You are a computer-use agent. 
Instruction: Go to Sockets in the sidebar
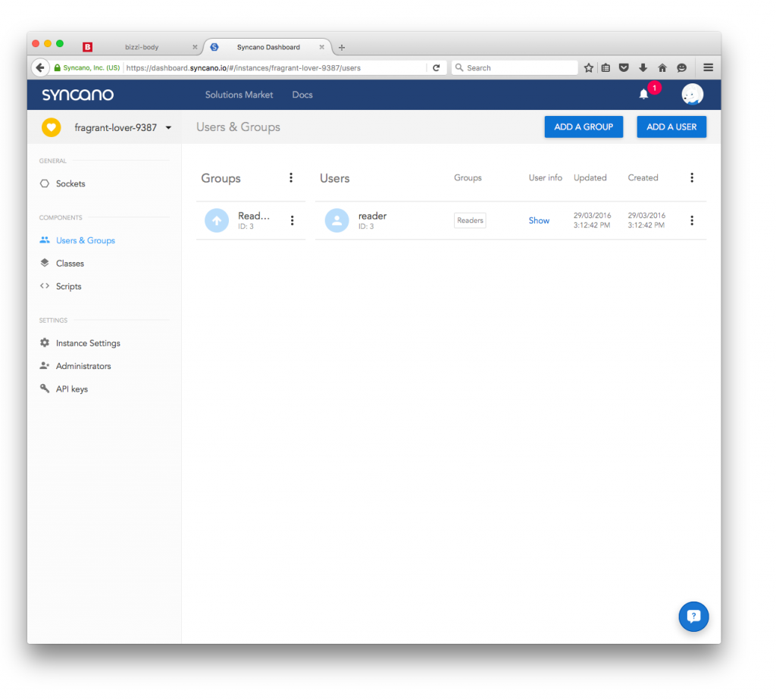pos(70,183)
